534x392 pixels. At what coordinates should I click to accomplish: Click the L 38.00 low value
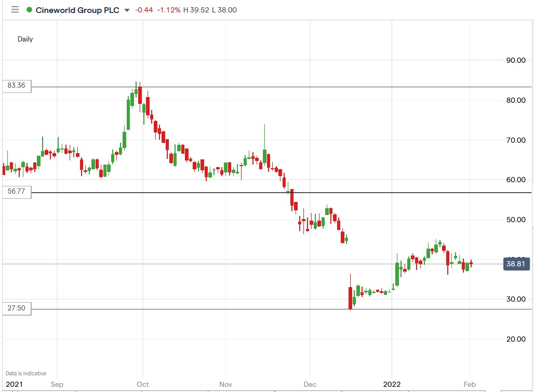(x=224, y=10)
